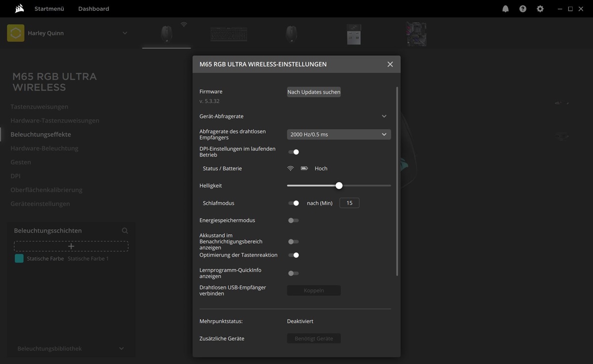Screen dimensions: 593x364
Task: Select the keyboard device thumbnail
Action: coord(229,34)
